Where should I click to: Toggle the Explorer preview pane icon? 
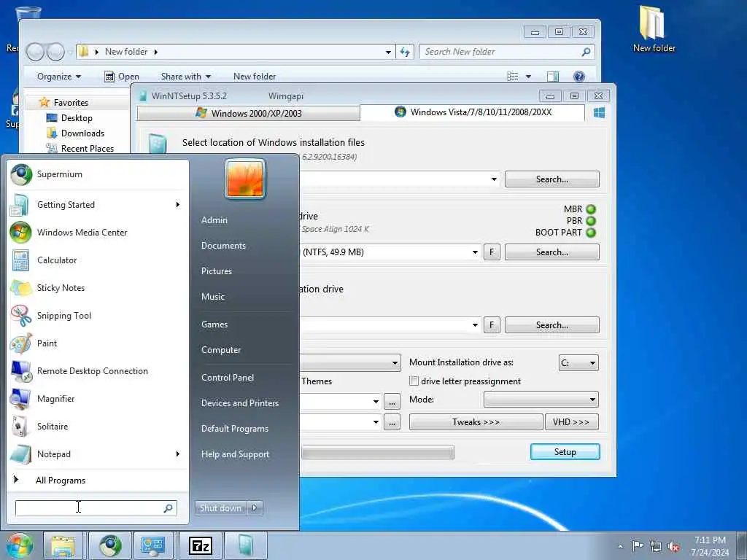(553, 76)
